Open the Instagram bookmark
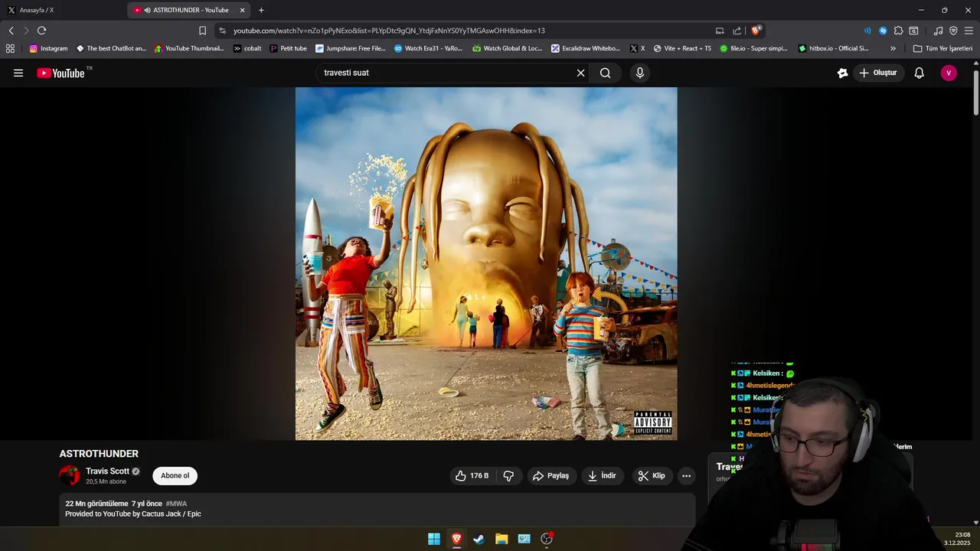Screen dimensions: 980x551 48,48
